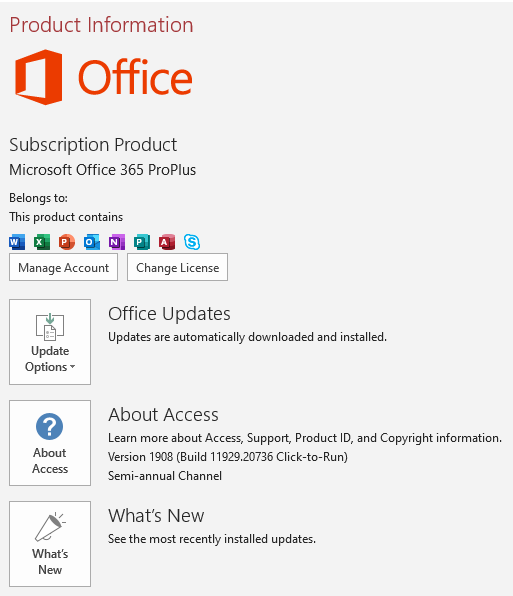Expand the Update Options dropdown

[50, 342]
